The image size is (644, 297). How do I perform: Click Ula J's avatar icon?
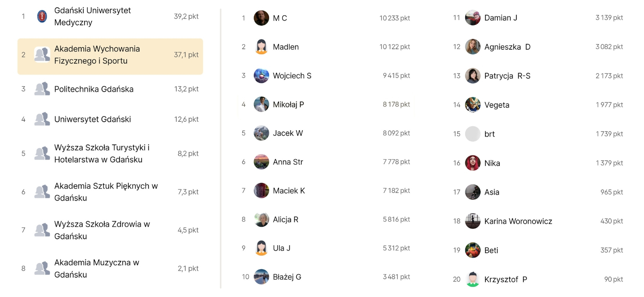coord(261,248)
